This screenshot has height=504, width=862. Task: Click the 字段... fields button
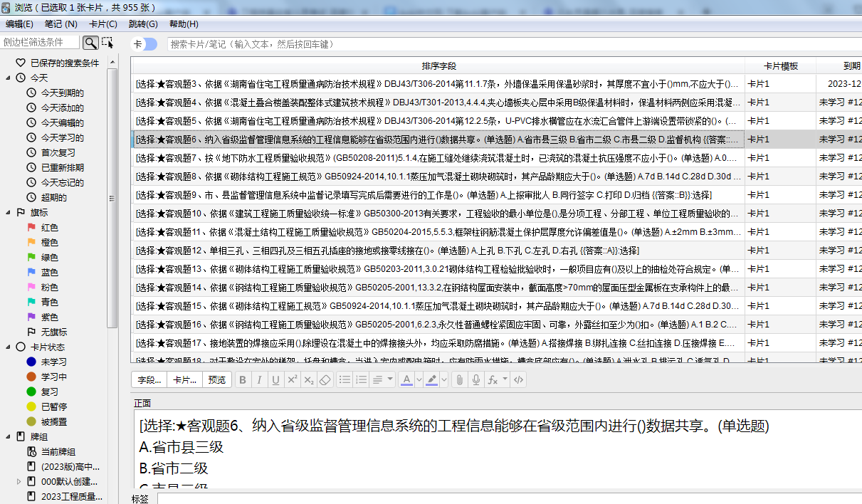pyautogui.click(x=149, y=380)
